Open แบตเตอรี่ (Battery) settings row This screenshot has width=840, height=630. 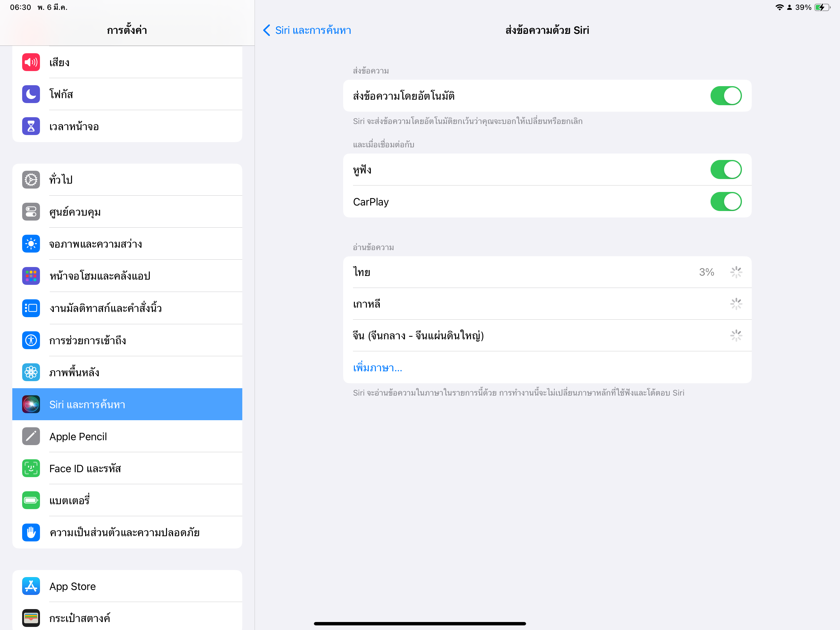[127, 500]
